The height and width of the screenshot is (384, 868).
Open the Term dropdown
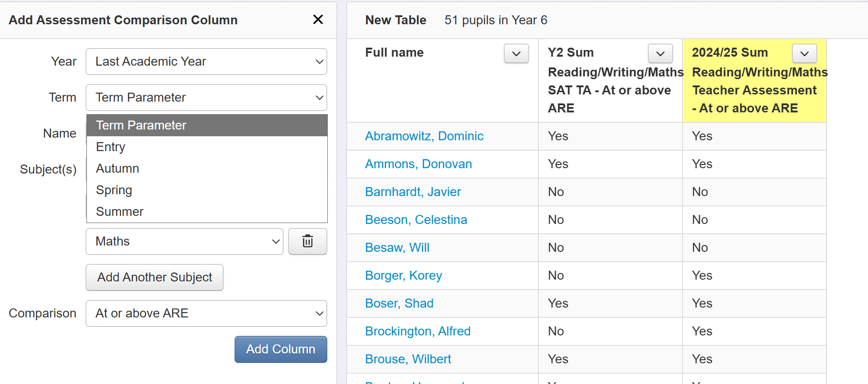point(206,98)
